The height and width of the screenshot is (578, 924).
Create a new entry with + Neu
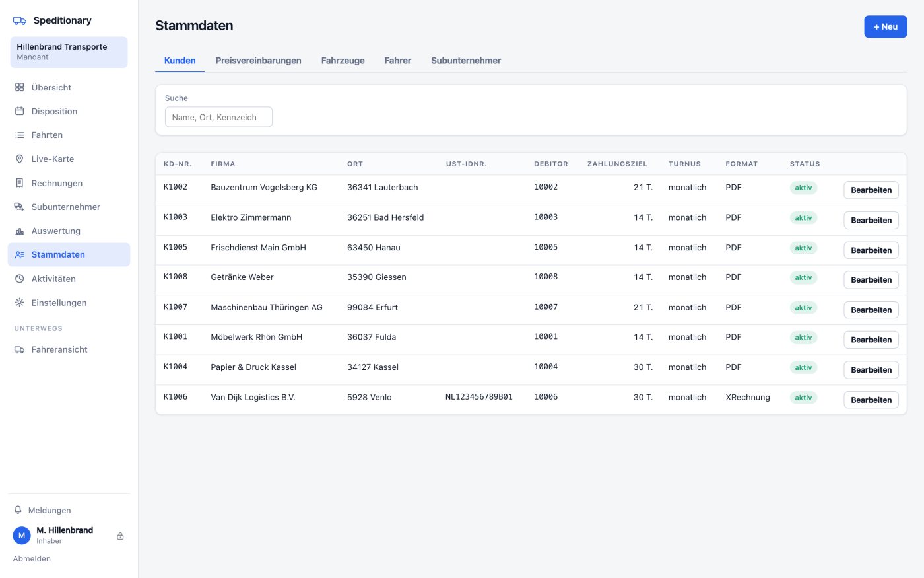pos(886,26)
